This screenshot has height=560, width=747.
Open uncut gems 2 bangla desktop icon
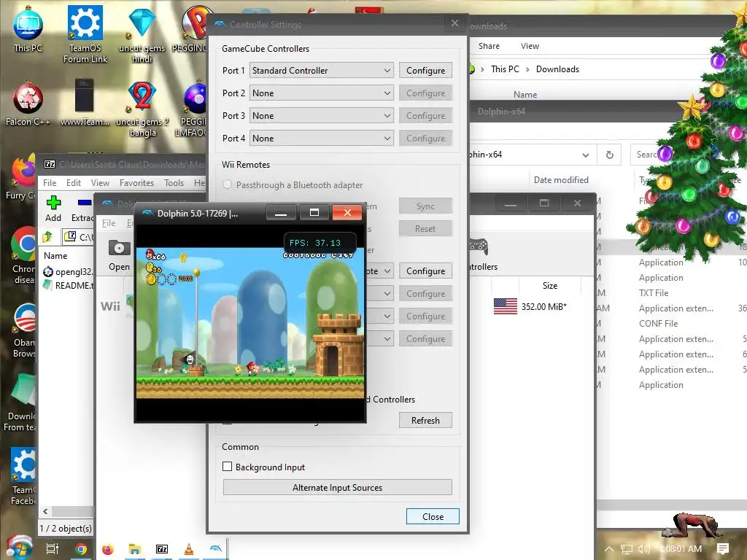(142, 109)
